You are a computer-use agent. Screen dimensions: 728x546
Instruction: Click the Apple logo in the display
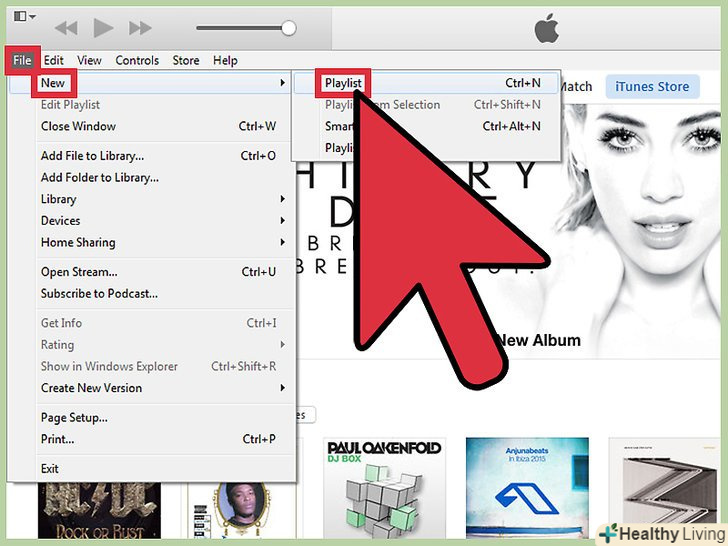click(x=547, y=28)
